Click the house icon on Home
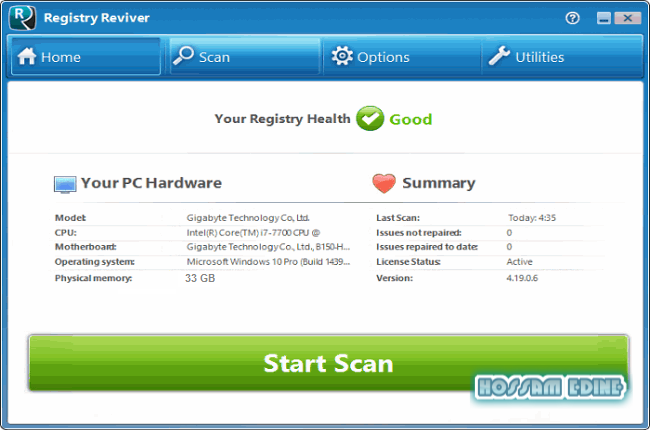The image size is (650, 430). tap(27, 56)
